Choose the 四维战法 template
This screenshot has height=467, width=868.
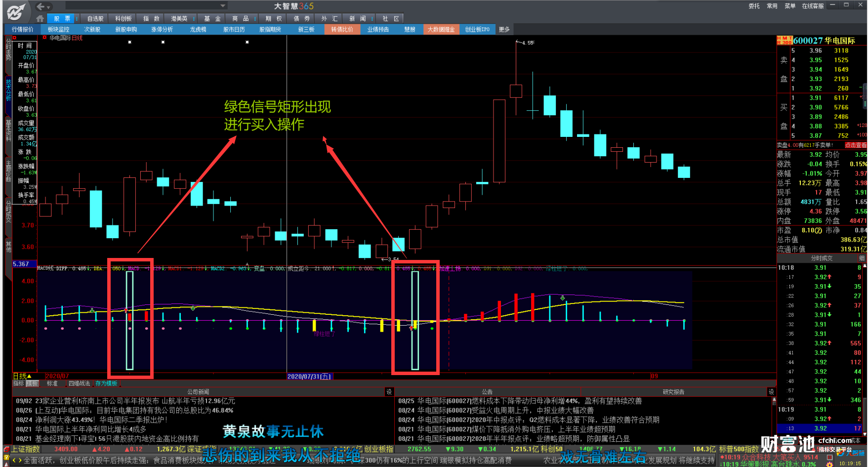point(79,383)
